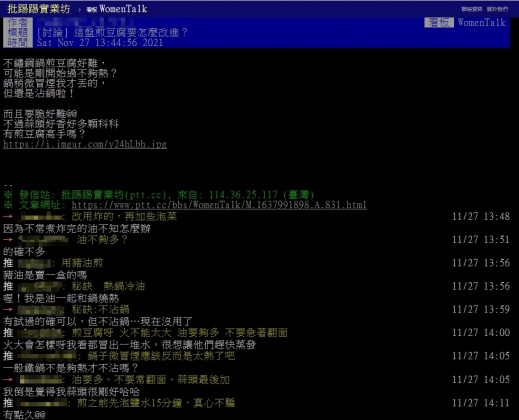Viewport: 519px width, 420px height.
Task: Click the arrow icon beside 秘訣:不沾鍋
Action: [x=8, y=309]
